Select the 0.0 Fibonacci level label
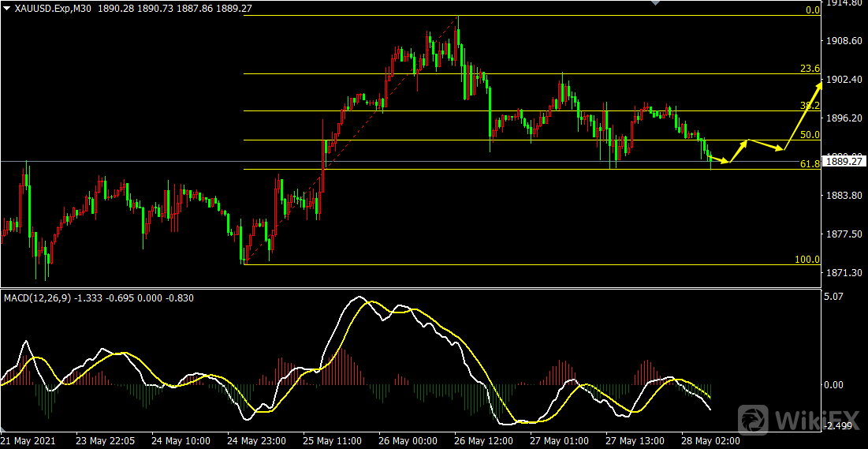This screenshot has width=868, height=449. pos(812,10)
